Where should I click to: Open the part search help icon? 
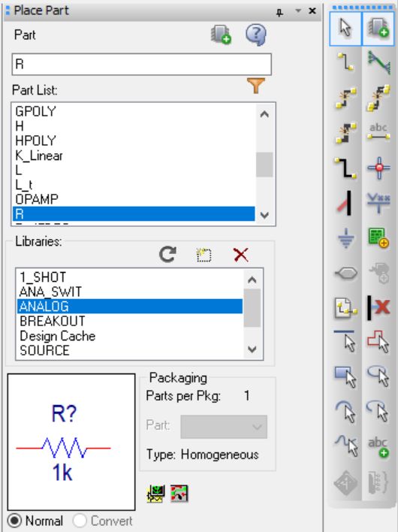coord(256,35)
